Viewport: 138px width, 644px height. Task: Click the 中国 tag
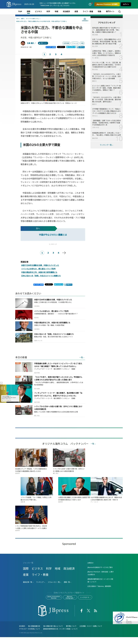pyautogui.click(x=82, y=43)
